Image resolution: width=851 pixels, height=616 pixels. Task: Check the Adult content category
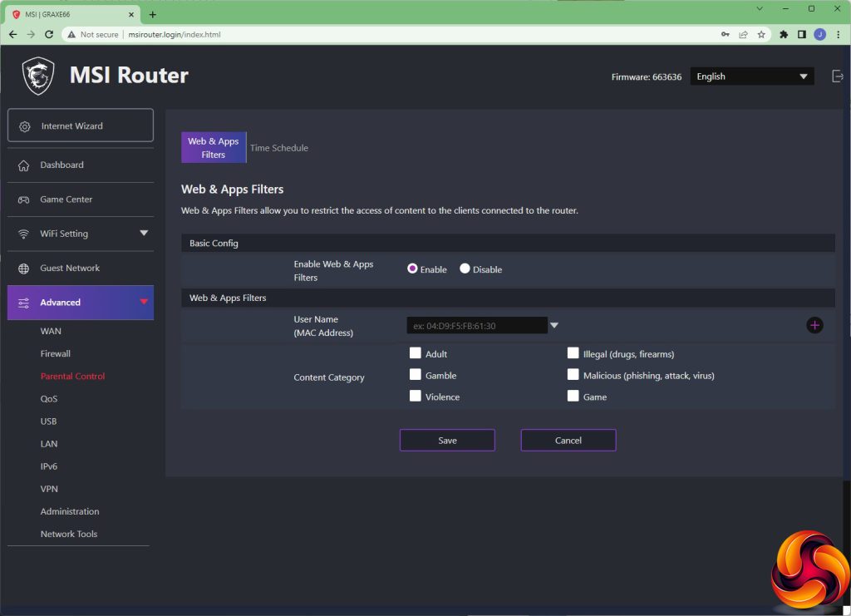pos(416,353)
